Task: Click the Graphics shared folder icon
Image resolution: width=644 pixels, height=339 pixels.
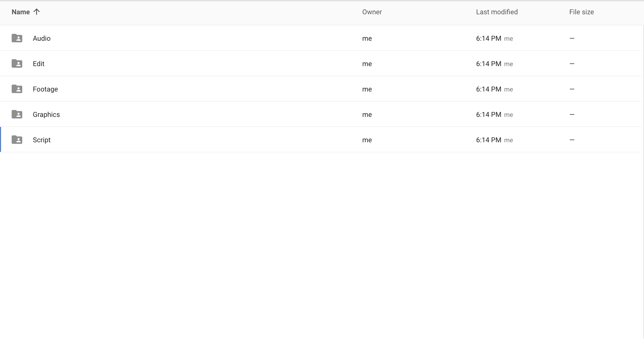Action: pyautogui.click(x=17, y=114)
